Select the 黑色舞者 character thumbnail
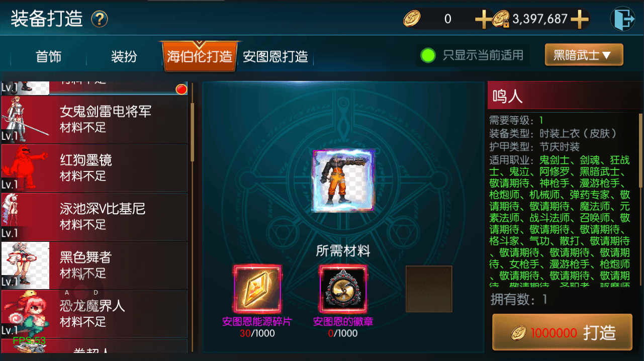The width and height of the screenshot is (644, 361). click(26, 265)
